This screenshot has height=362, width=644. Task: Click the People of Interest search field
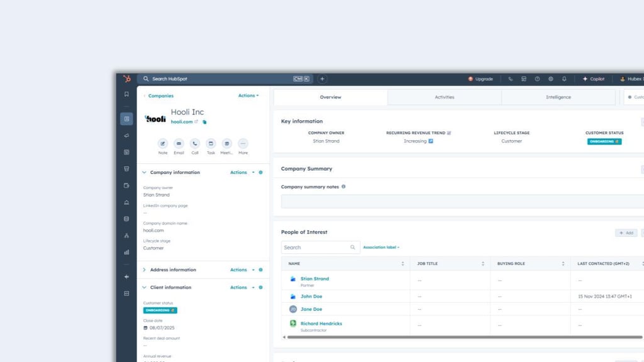(x=320, y=248)
